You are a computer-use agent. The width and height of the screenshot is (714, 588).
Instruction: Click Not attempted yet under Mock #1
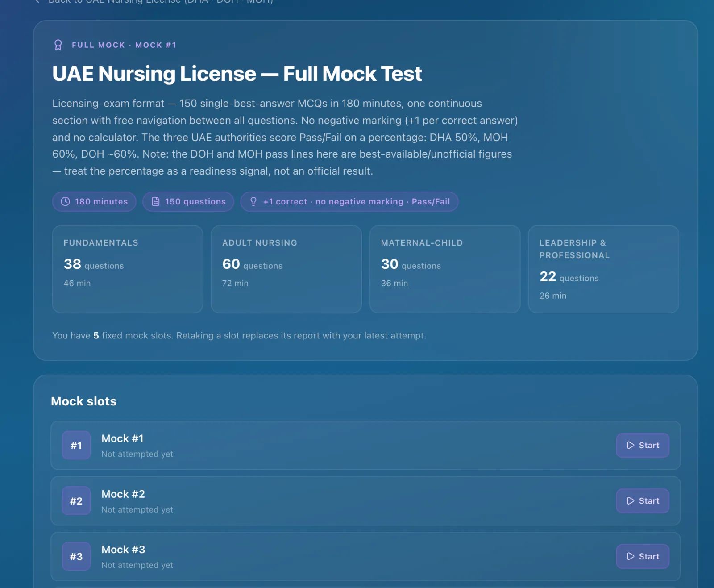coord(137,454)
